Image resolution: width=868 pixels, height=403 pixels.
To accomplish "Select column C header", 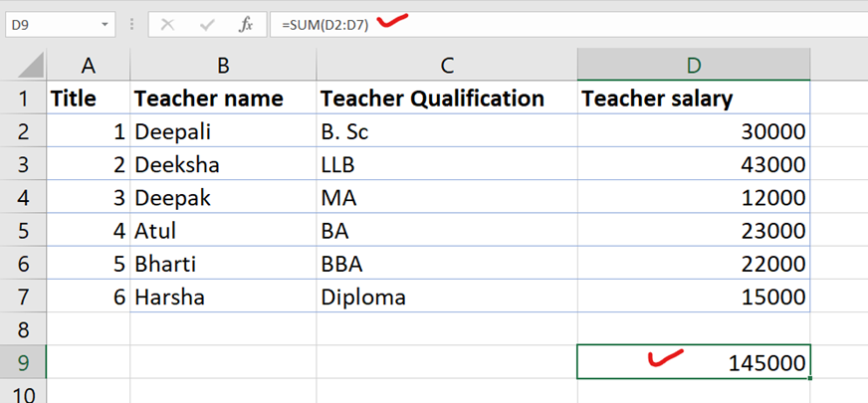I will [446, 66].
